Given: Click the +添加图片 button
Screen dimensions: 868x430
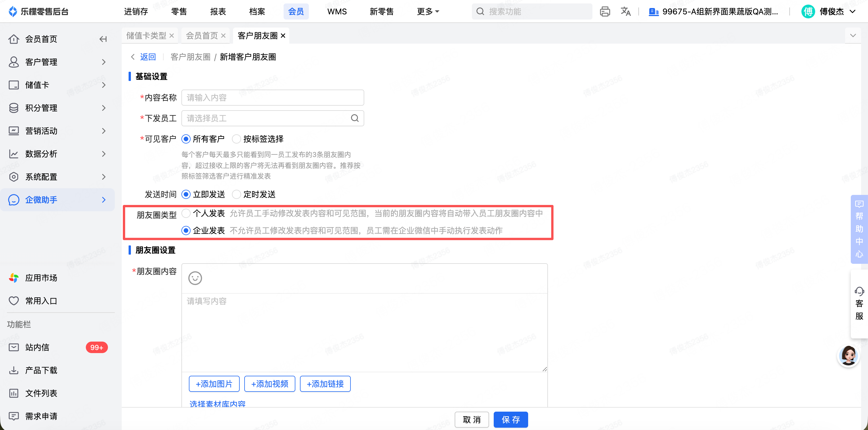Looking at the screenshot, I should pos(214,384).
